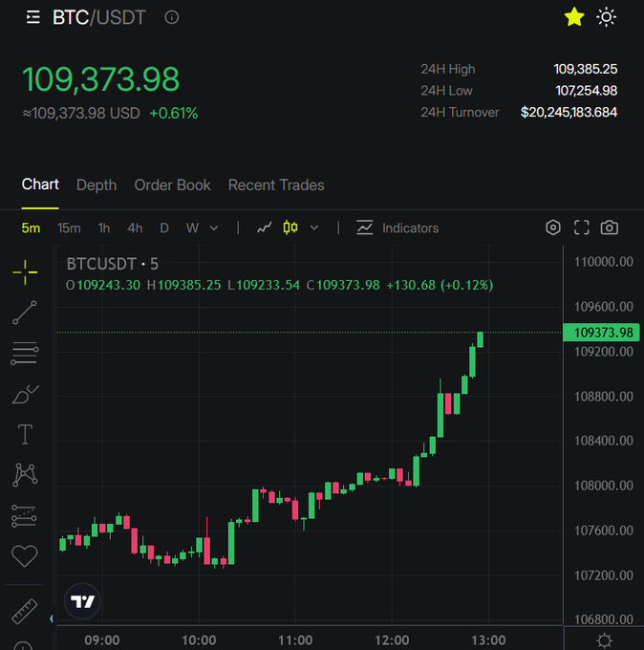This screenshot has height=650, width=644.
Task: Select the horizontal lines Fibonacci tool
Action: pyautogui.click(x=25, y=353)
